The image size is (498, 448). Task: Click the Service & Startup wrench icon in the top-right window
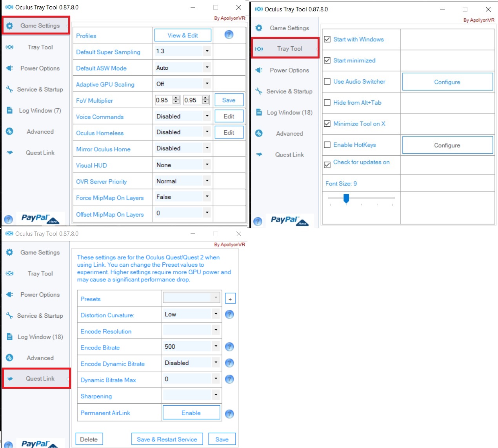[259, 91]
